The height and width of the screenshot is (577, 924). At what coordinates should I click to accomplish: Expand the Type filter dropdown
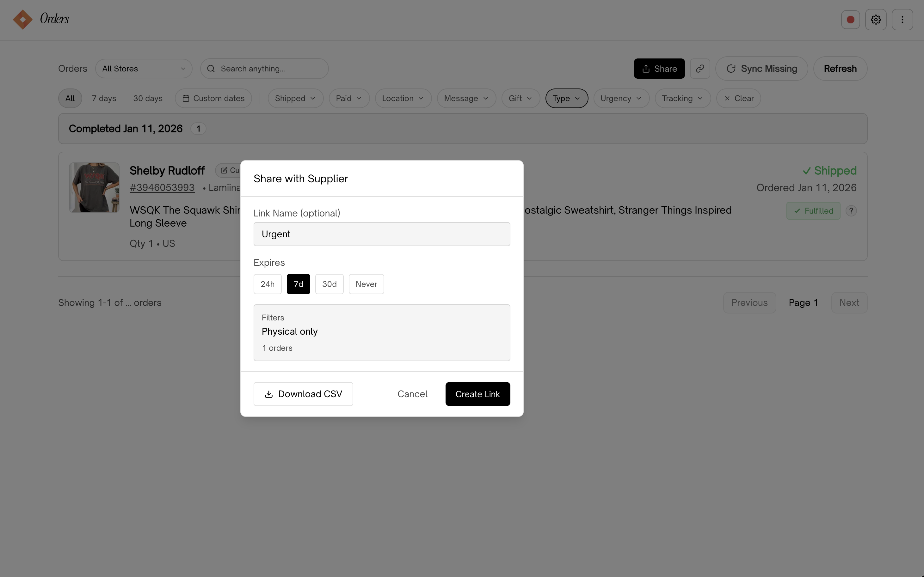[567, 98]
